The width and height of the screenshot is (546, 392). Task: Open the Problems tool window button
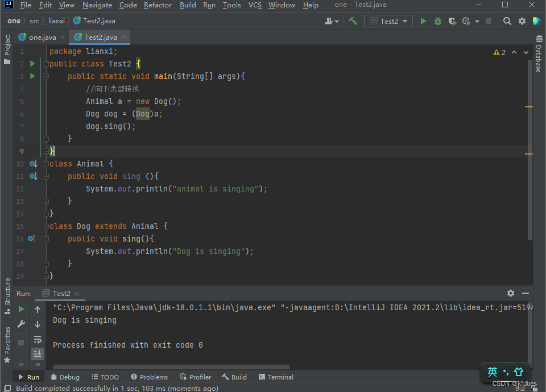pos(149,377)
